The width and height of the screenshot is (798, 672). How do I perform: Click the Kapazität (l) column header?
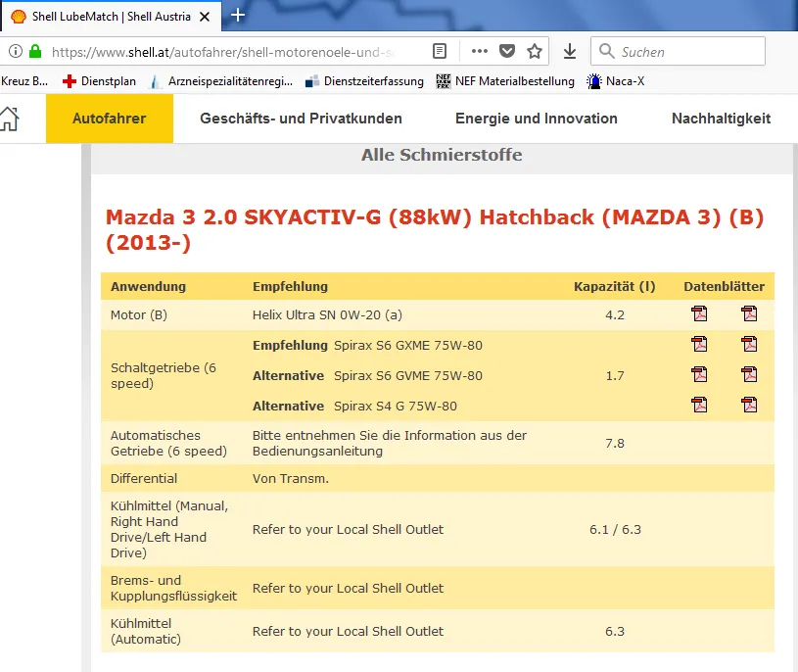click(615, 287)
